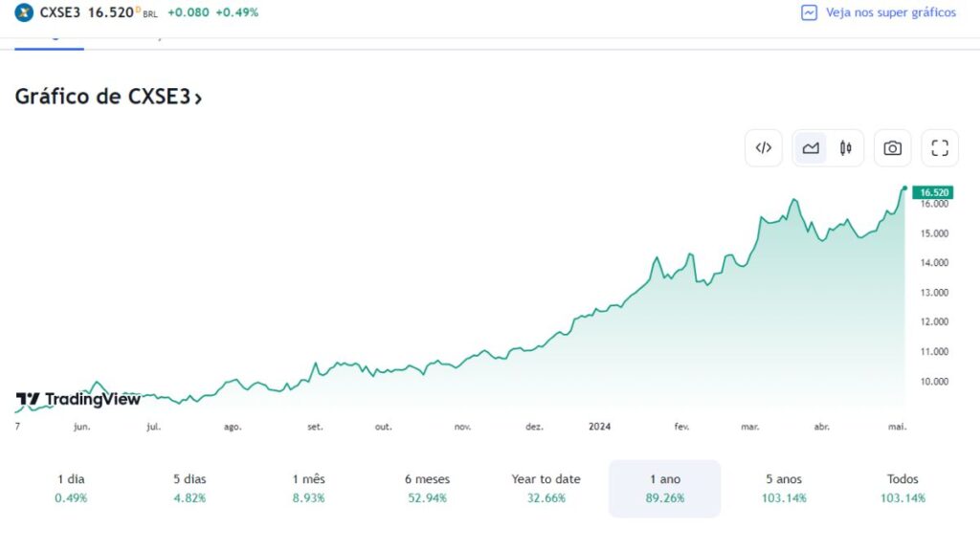Switch to the 1 dia tab
This screenshot has height=551, width=980.
coord(69,488)
